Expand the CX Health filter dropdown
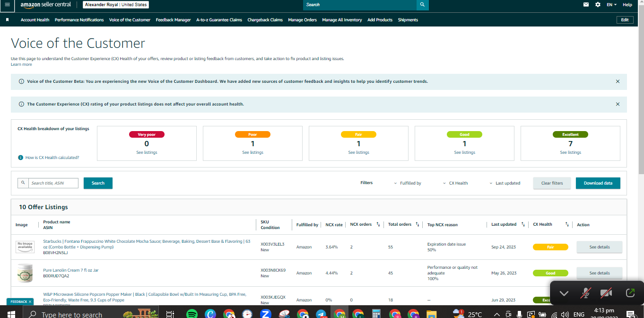The image size is (644, 318). 455,183
